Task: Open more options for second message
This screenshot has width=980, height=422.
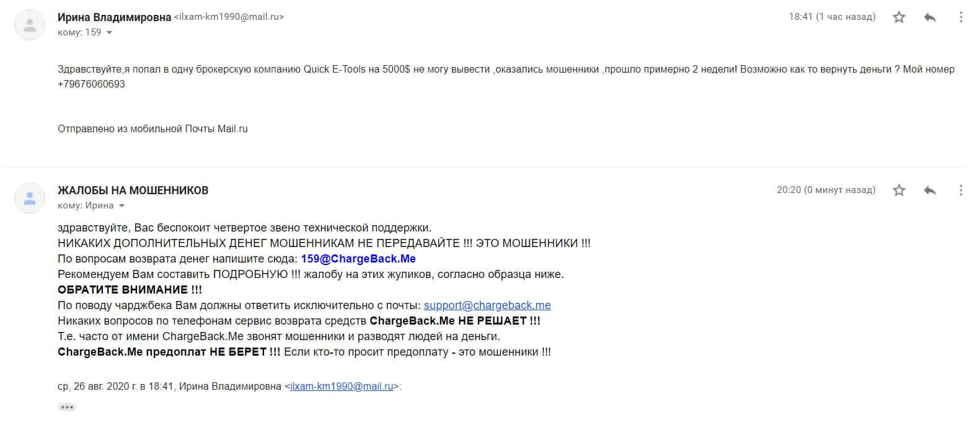Action: pos(961,191)
